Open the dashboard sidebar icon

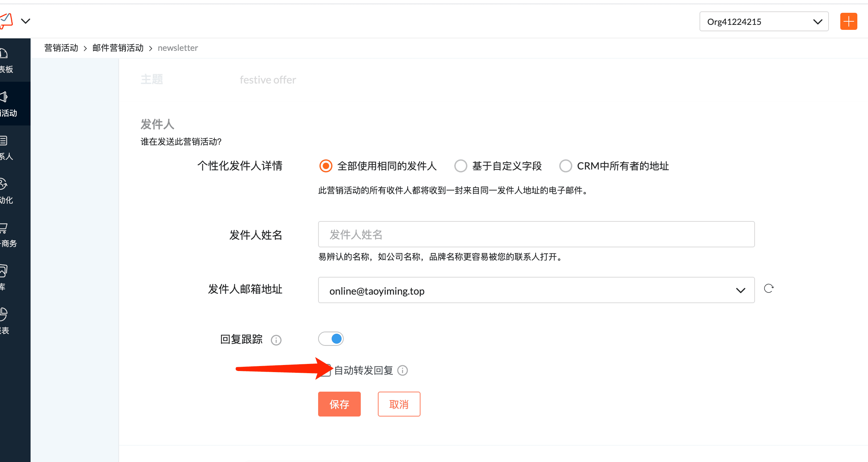tap(4, 54)
